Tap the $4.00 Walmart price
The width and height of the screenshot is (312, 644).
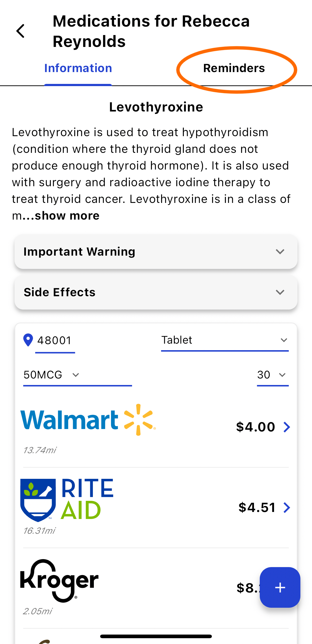[x=255, y=427]
